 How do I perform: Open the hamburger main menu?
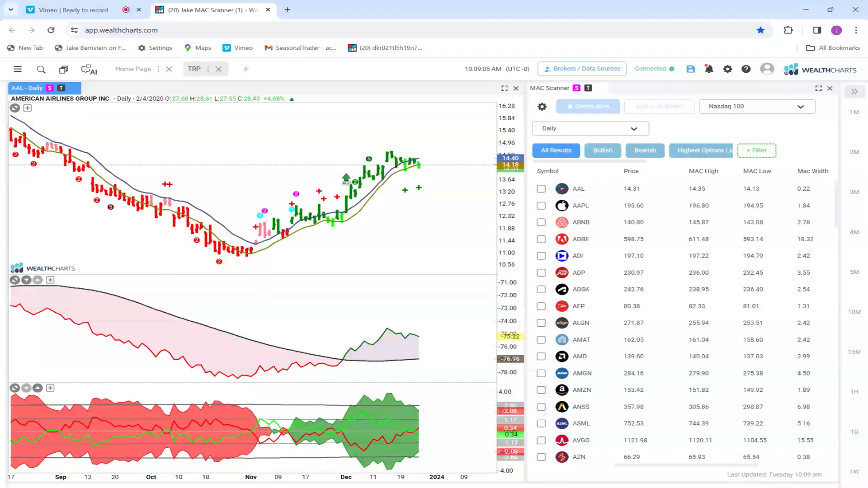coord(18,69)
